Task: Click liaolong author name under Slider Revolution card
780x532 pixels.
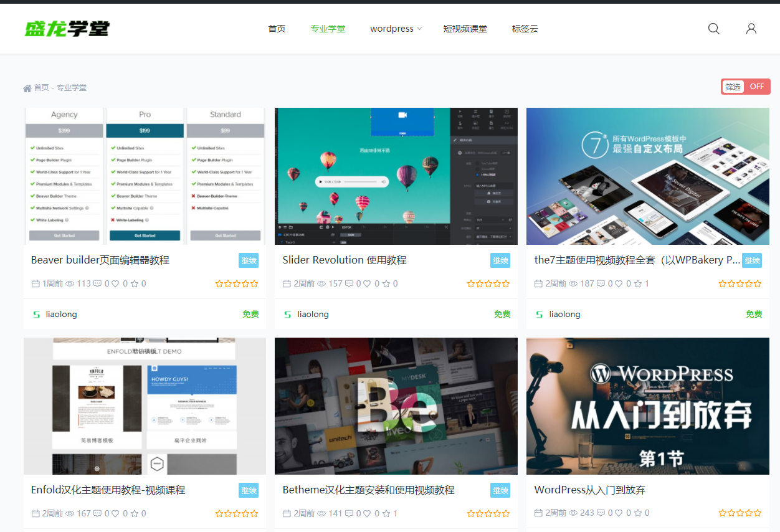Action: 313,315
